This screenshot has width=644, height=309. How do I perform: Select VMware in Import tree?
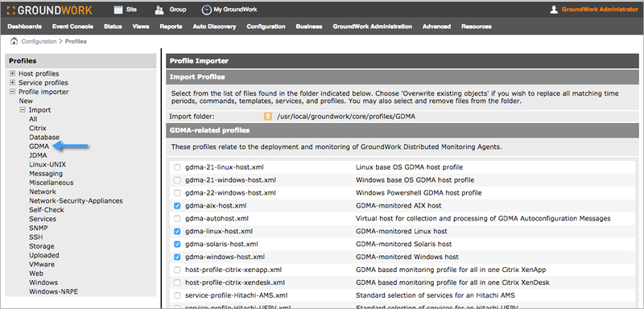42,264
